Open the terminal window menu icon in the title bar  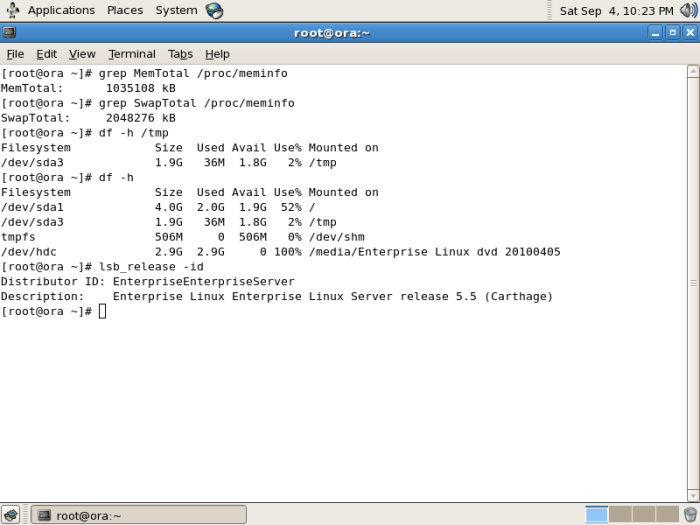[x=9, y=32]
